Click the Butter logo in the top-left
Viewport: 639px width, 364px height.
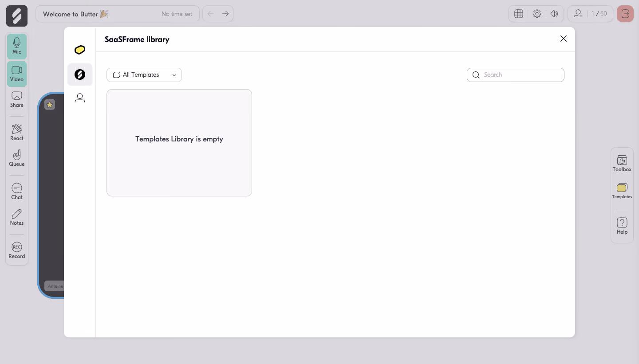pos(17,16)
